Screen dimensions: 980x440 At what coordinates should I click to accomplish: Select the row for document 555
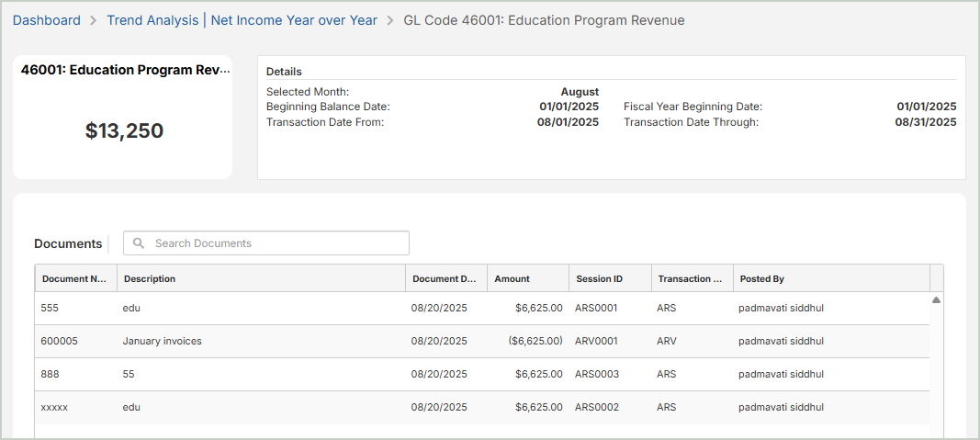[51, 309]
